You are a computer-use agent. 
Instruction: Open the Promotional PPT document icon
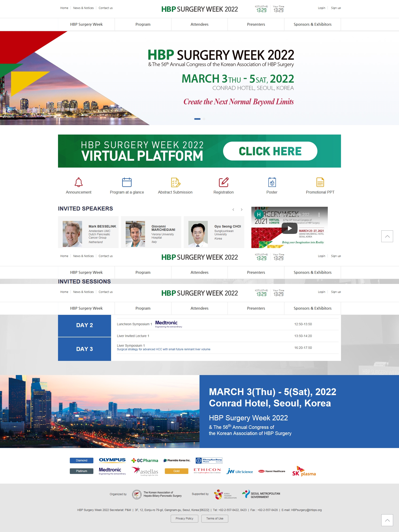[x=320, y=182]
